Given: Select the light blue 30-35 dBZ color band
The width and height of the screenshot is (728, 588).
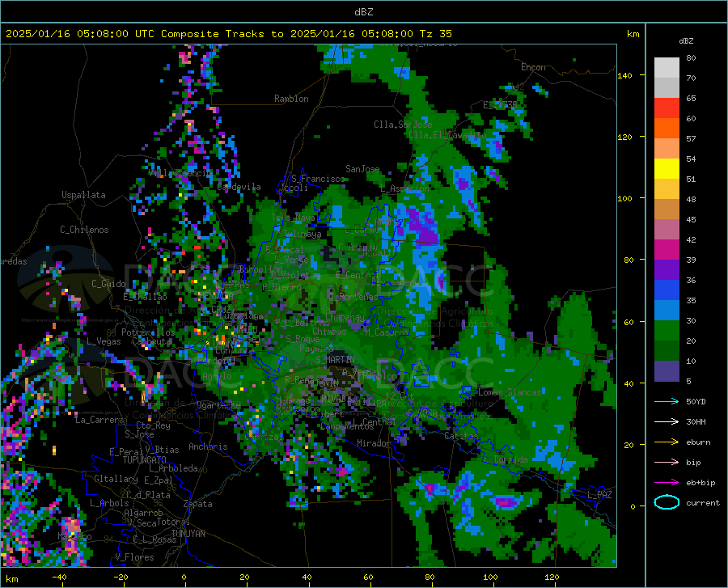Looking at the screenshot, I should pyautogui.click(x=667, y=311).
